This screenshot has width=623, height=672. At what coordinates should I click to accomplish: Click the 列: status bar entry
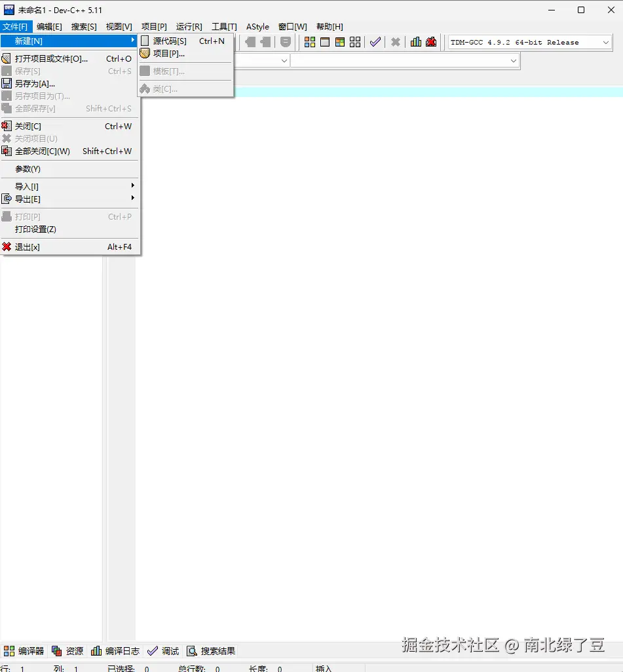point(66,668)
